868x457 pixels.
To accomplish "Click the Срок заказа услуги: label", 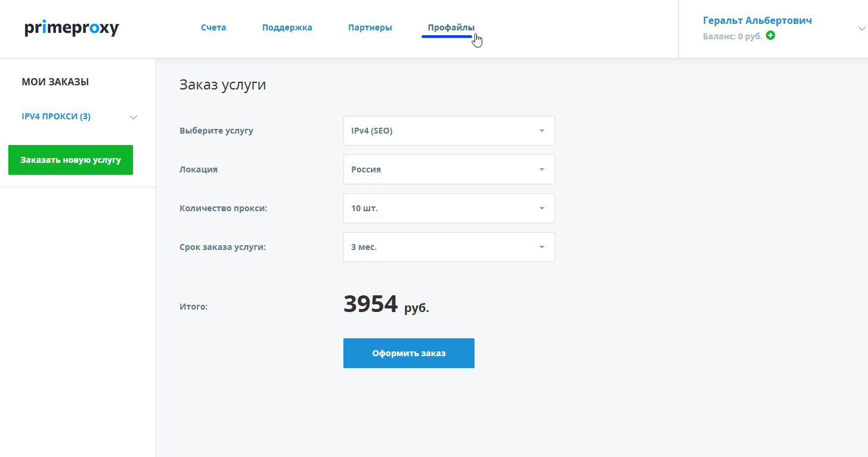I will [x=223, y=247].
